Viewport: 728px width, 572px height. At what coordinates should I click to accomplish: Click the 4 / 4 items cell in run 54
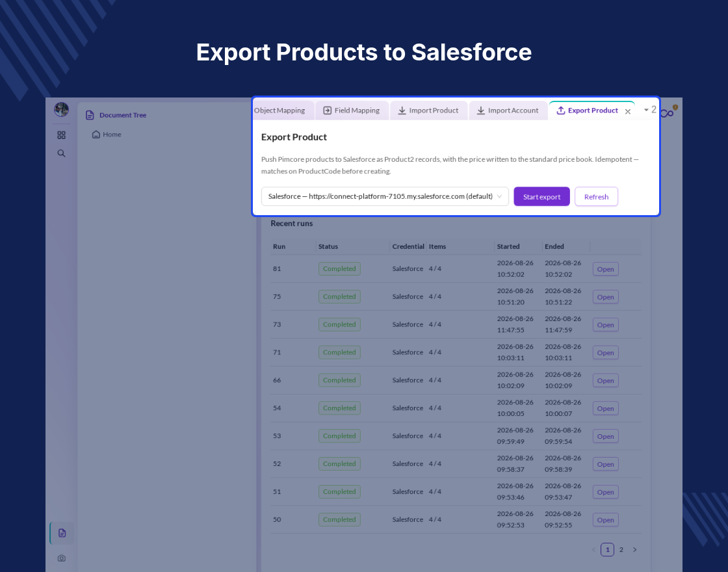[435, 408]
